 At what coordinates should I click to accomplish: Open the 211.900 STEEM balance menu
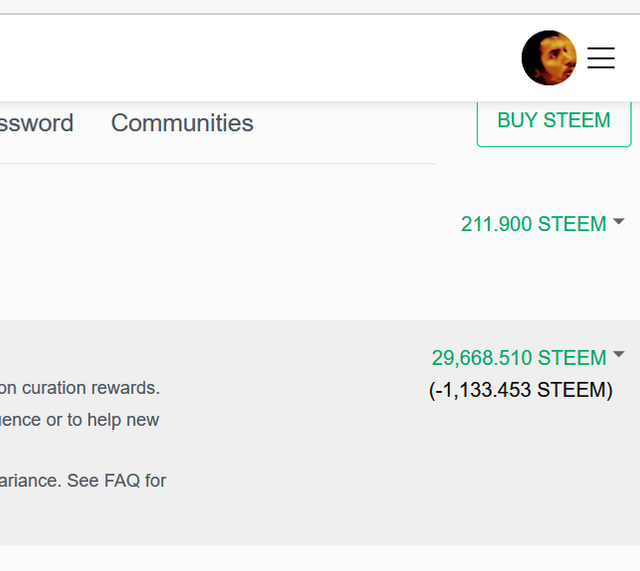point(533,224)
